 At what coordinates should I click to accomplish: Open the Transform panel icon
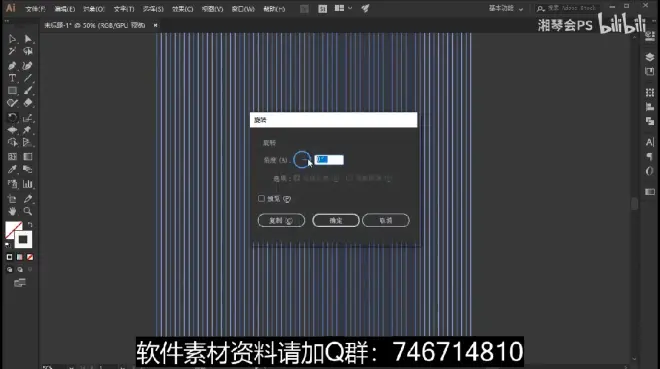(649, 93)
